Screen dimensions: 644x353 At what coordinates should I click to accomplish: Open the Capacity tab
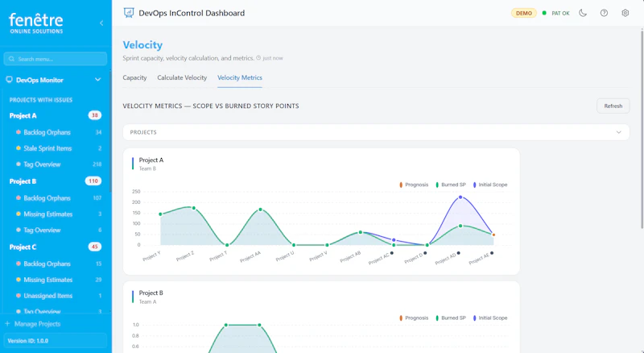click(134, 77)
